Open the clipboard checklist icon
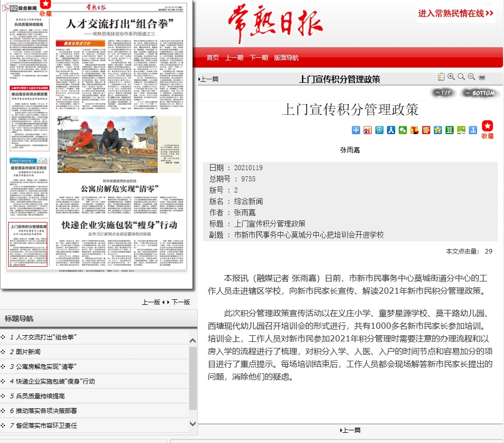The width and height of the screenshot is (504, 443). (x=441, y=77)
